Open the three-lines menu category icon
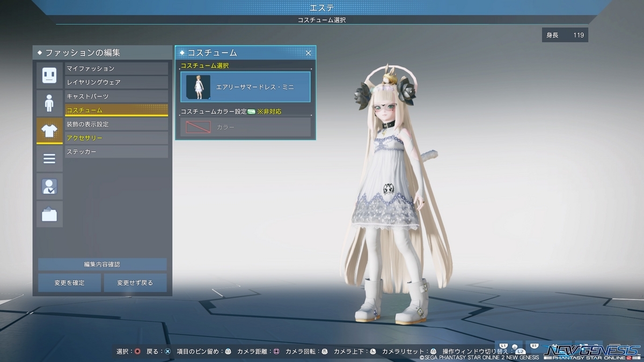This screenshot has height=362, width=644. (x=49, y=159)
